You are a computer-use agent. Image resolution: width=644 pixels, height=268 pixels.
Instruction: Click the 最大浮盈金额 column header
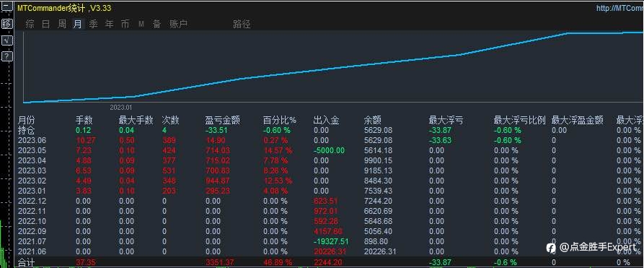[578, 120]
